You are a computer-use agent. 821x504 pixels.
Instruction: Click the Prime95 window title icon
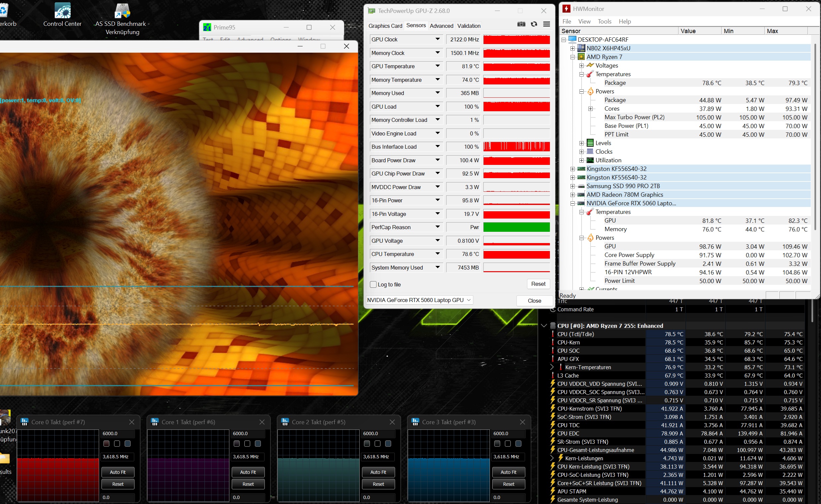207,27
